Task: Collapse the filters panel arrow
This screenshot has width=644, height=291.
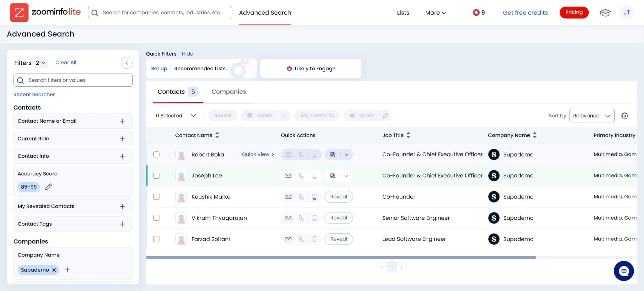Action: pos(126,63)
